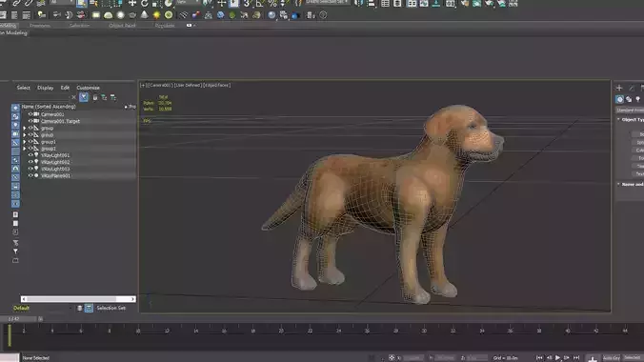Click the V-Ray dome light icon
Image resolution: width=644 pixels, height=362 pixels.
tap(108, 15)
